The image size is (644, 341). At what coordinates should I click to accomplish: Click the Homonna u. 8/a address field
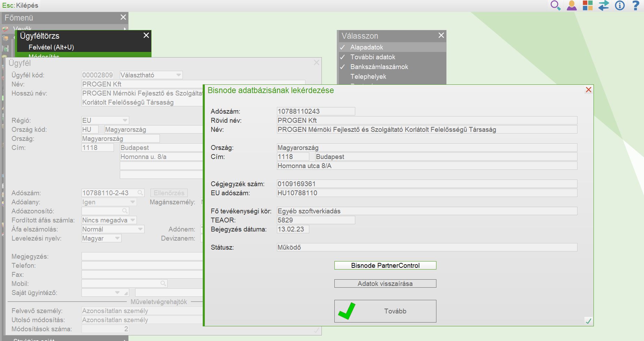(x=161, y=157)
